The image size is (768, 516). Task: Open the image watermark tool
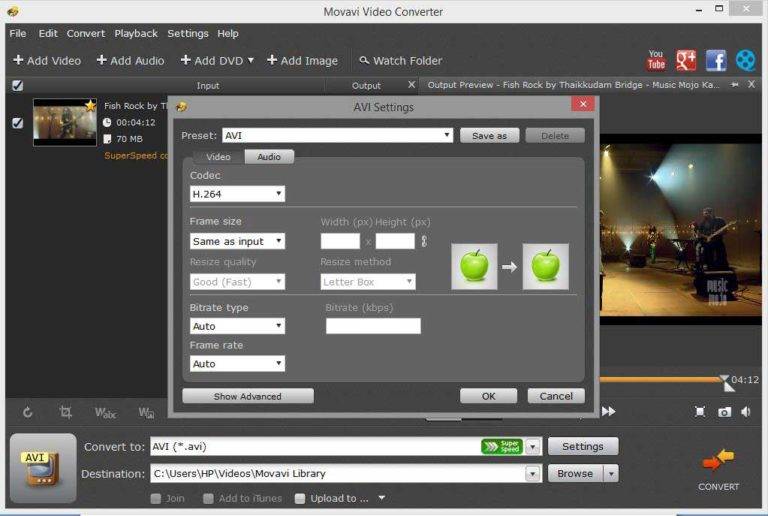pyautogui.click(x=146, y=412)
